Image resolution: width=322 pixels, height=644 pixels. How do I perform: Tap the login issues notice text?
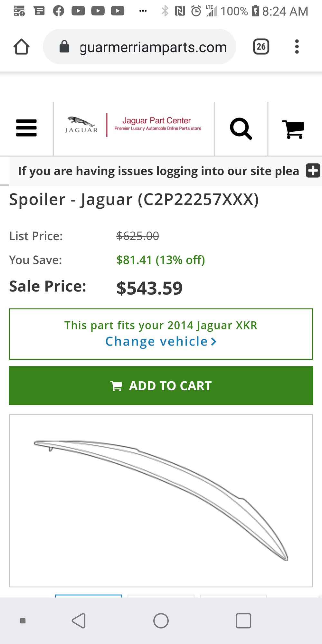[x=158, y=171]
